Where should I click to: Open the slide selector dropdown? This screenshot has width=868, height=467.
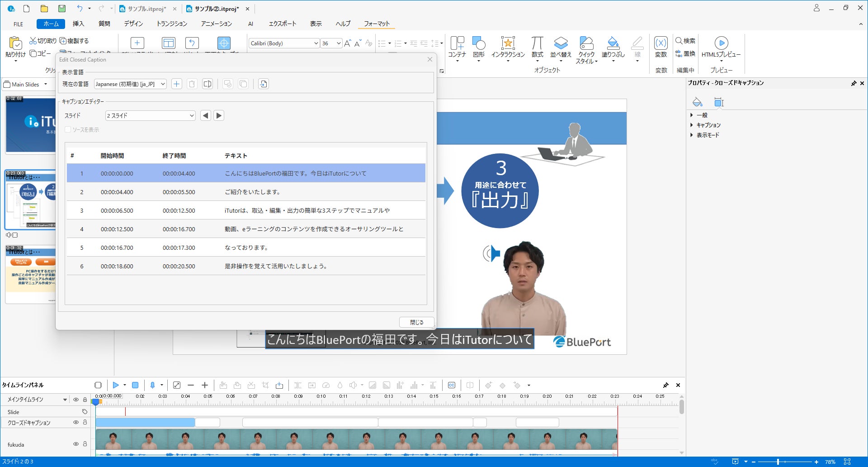click(x=150, y=115)
